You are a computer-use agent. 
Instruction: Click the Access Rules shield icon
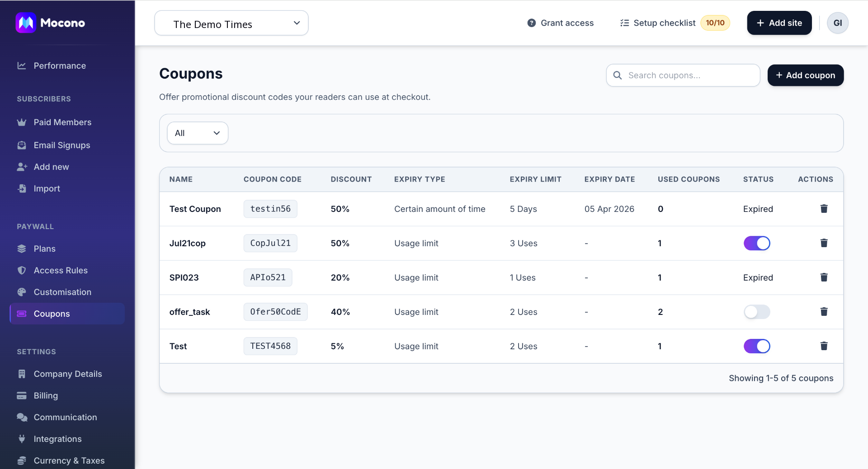coord(22,270)
